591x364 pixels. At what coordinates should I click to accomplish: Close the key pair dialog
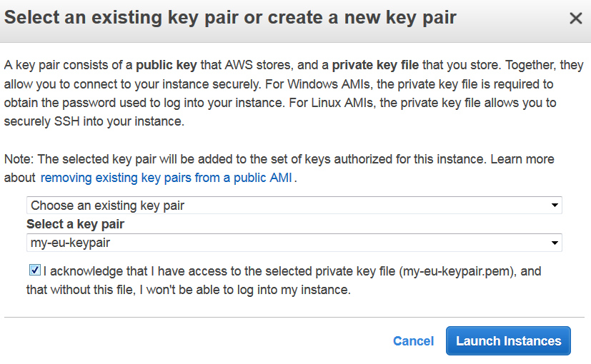(575, 19)
